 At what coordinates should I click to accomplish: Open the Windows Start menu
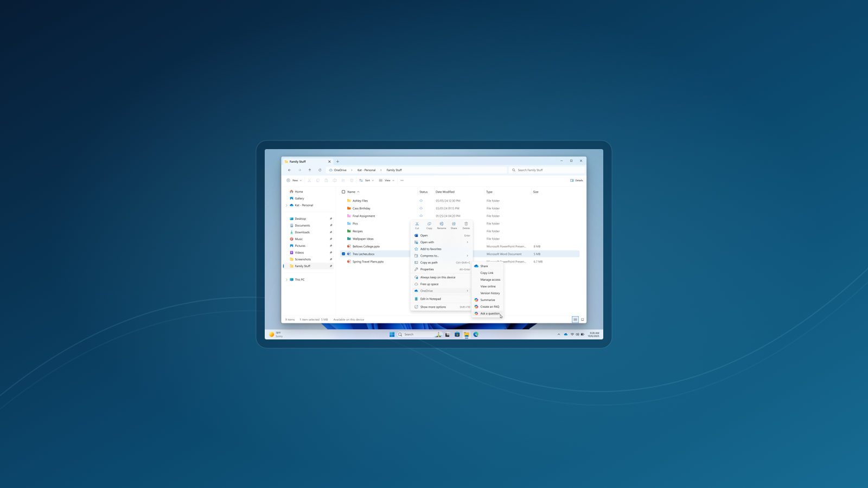pos(392,335)
